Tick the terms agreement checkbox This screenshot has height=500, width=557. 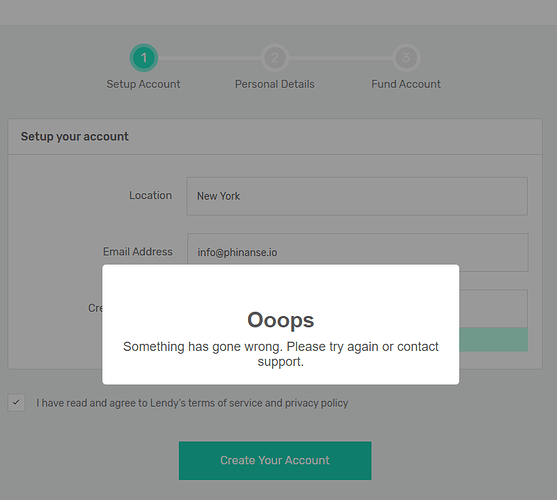point(16,403)
